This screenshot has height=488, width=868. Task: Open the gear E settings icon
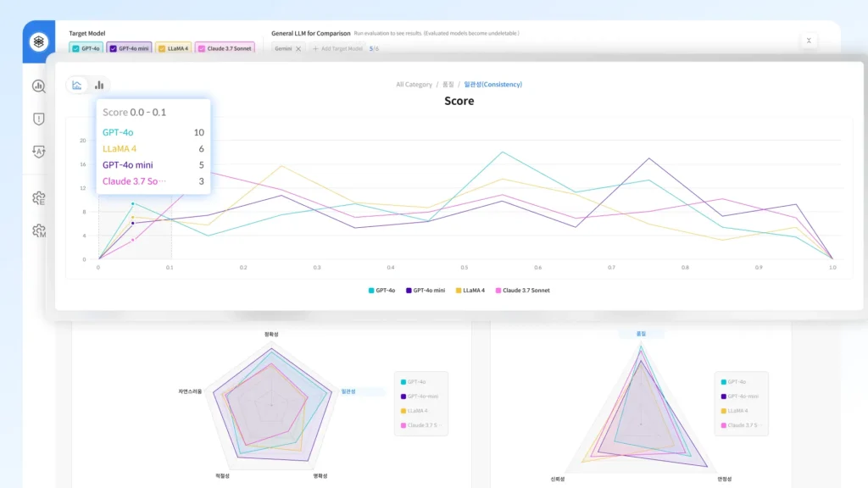click(x=38, y=198)
